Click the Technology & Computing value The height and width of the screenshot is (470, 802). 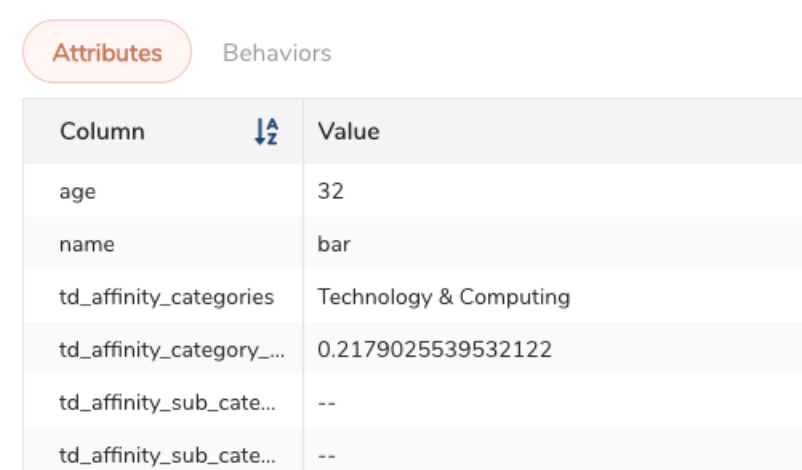pyautogui.click(x=443, y=297)
